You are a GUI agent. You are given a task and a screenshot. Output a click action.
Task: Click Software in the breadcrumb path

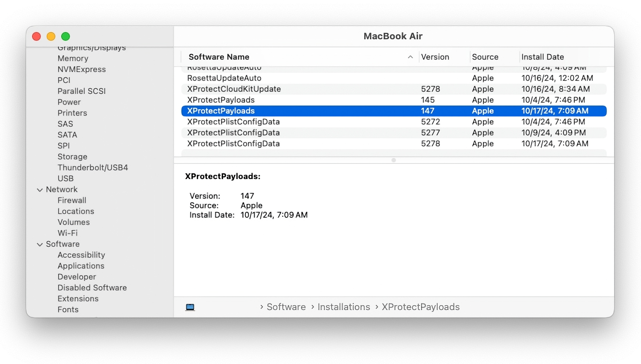click(286, 307)
